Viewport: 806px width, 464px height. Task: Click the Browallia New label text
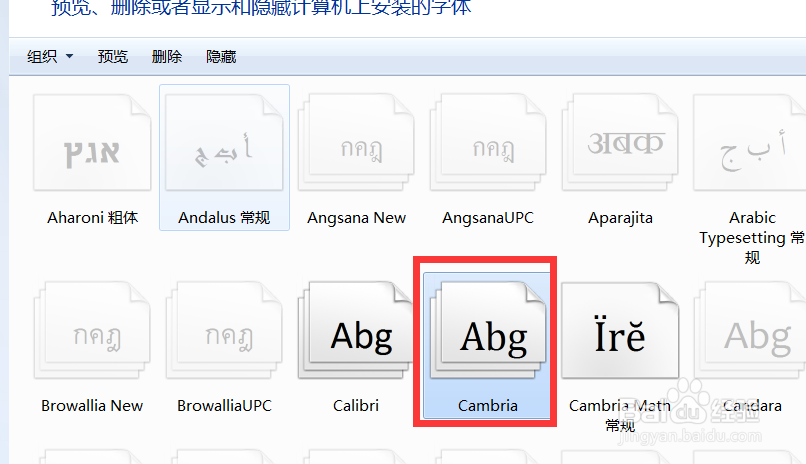92,406
